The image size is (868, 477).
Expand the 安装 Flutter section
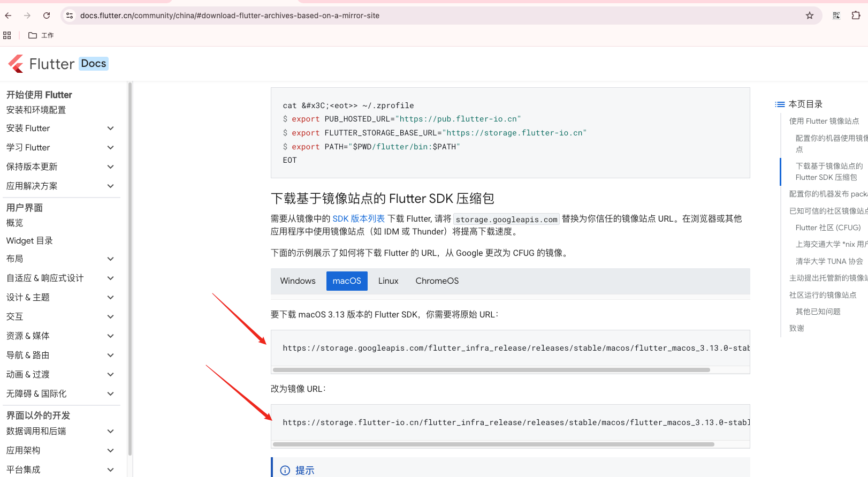point(111,128)
